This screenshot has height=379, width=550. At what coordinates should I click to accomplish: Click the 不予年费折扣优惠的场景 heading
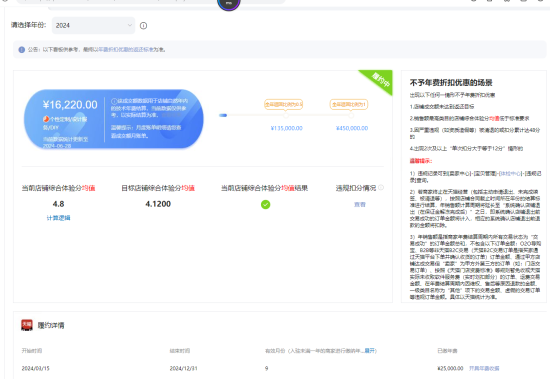point(451,82)
